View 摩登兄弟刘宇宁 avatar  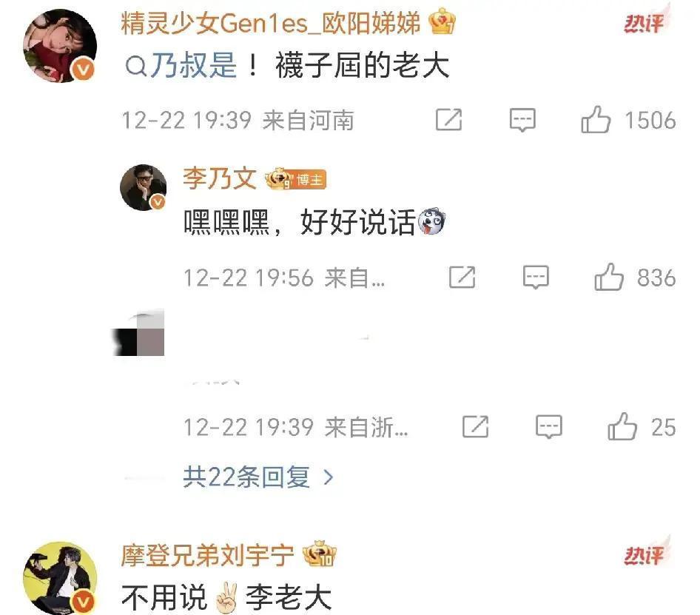[60, 578]
